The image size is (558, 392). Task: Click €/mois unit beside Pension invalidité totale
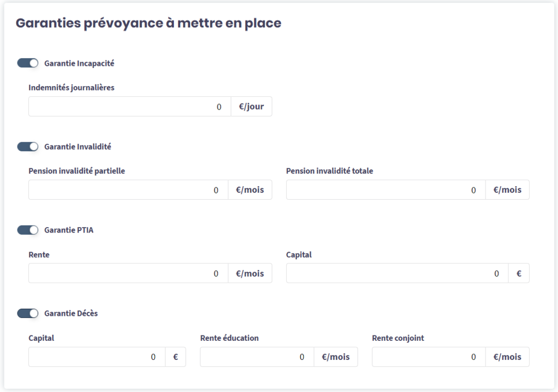click(507, 190)
